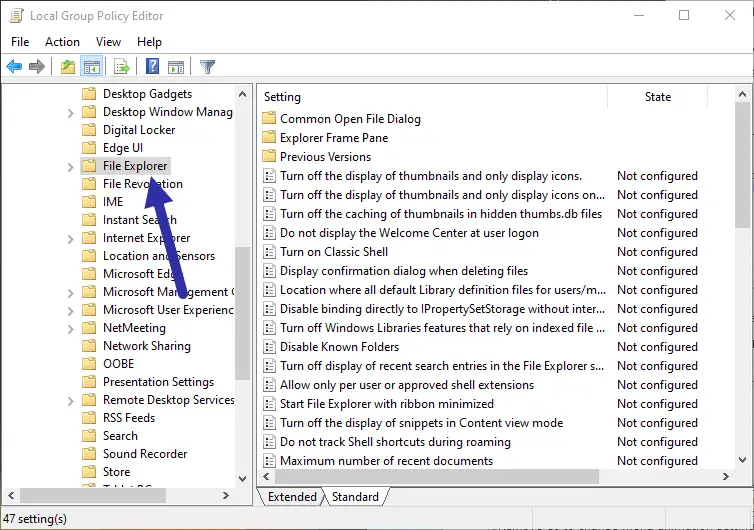Click the Sound Recorder folder icon
This screenshot has width=754, height=530.
coord(89,454)
